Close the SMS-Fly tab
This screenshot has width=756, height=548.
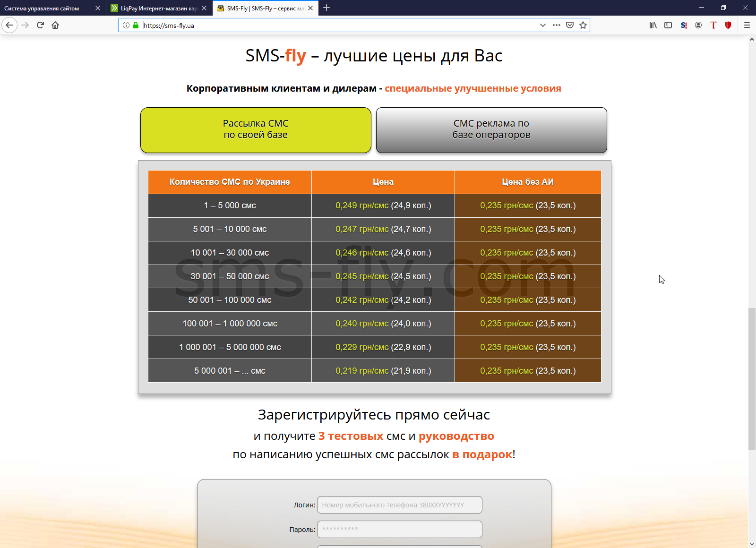[310, 8]
